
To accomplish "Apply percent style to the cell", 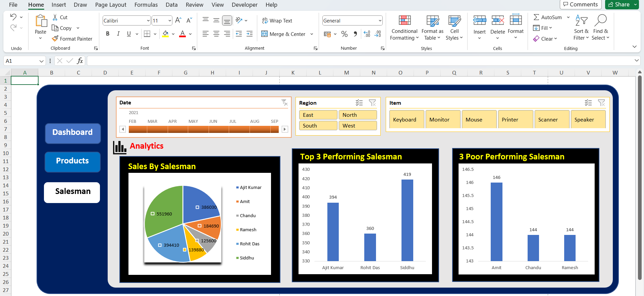I will tap(344, 34).
